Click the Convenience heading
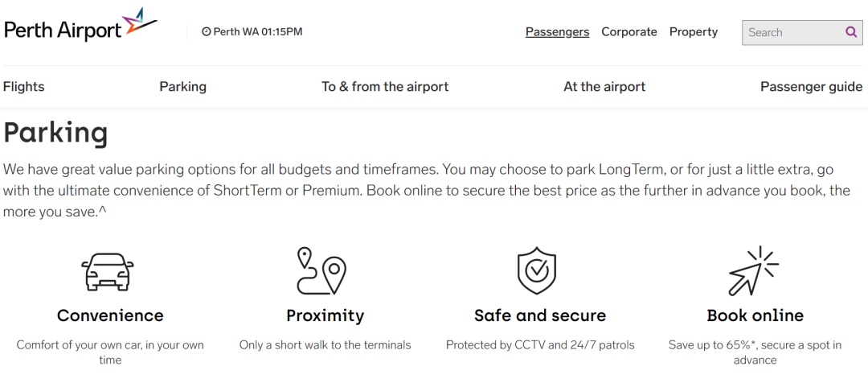This screenshot has height=379, width=868. pos(110,315)
